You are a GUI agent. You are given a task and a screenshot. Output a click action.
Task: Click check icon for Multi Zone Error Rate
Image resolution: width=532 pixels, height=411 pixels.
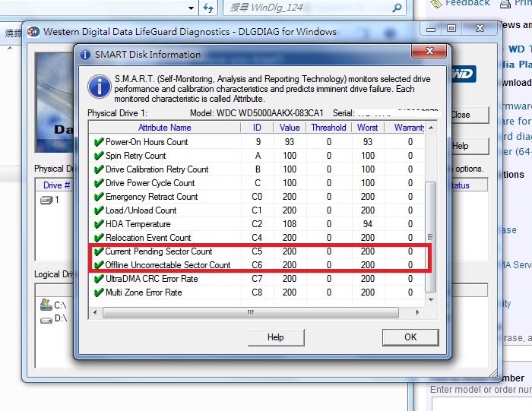click(98, 292)
